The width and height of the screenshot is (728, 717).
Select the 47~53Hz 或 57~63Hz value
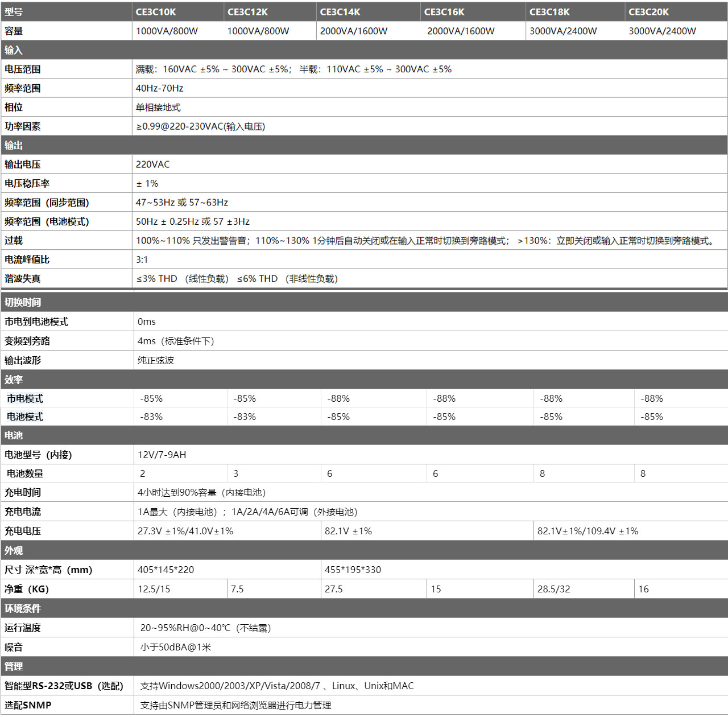(x=182, y=203)
